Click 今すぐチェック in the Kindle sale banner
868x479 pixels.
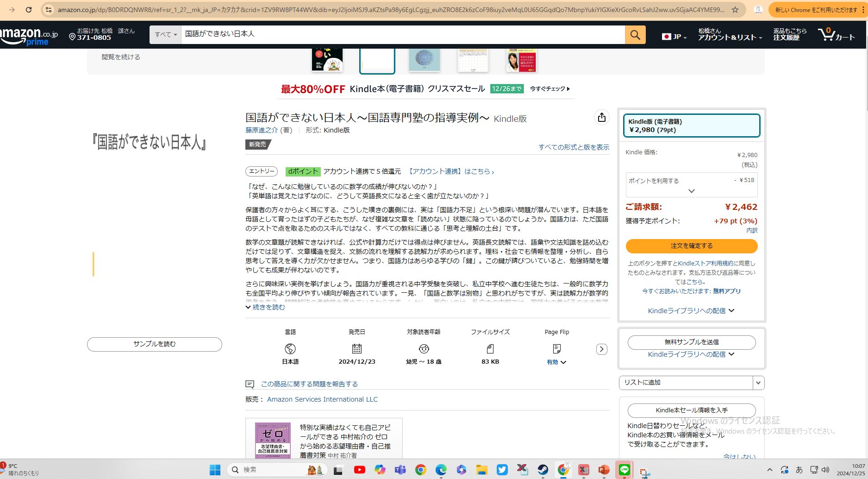pos(550,89)
